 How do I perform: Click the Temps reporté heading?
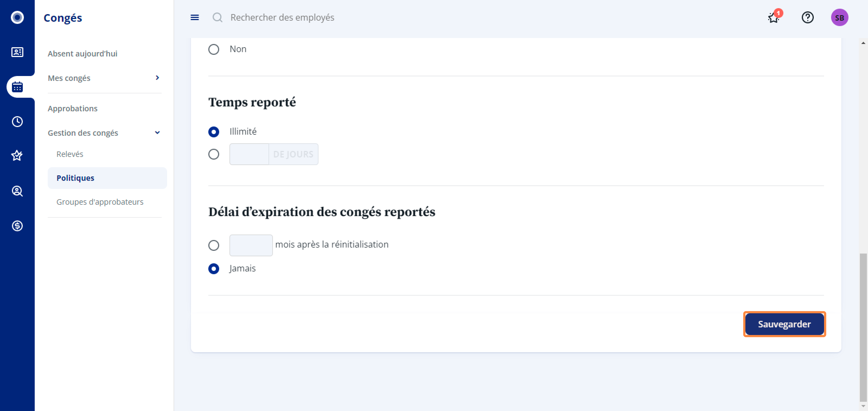(252, 102)
